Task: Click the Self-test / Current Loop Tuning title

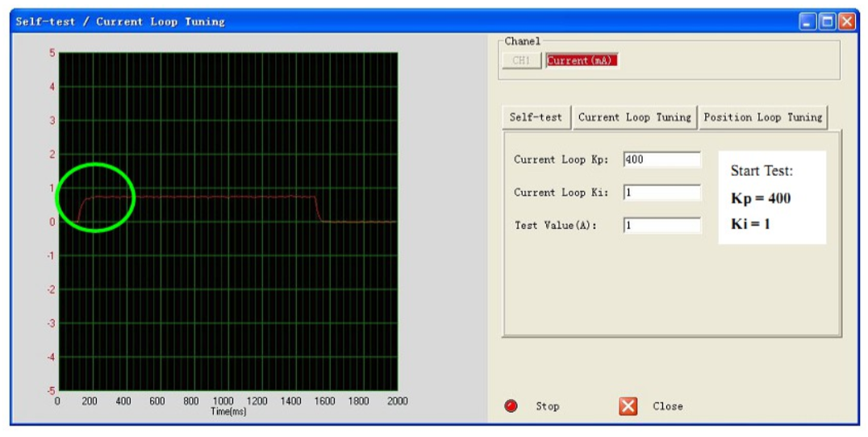Action: pyautogui.click(x=120, y=22)
